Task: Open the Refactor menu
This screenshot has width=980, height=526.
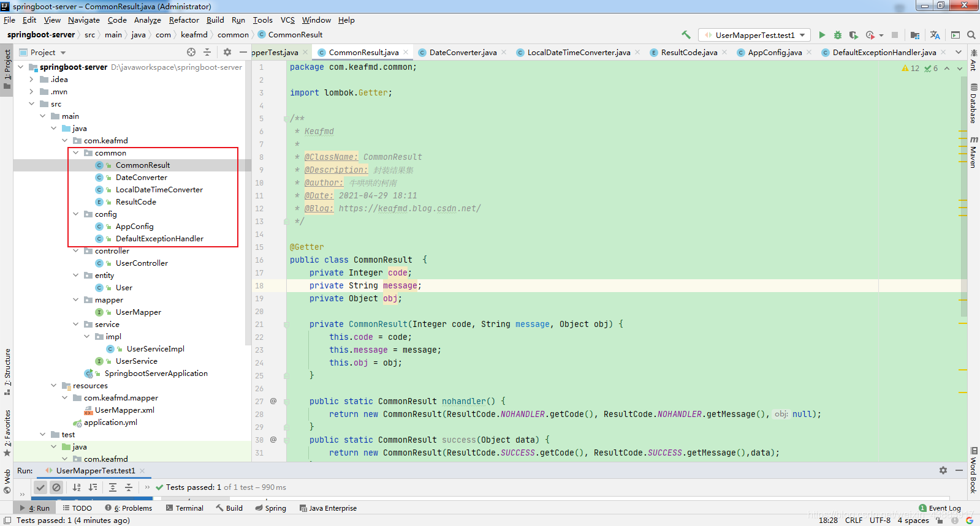Action: [x=184, y=20]
